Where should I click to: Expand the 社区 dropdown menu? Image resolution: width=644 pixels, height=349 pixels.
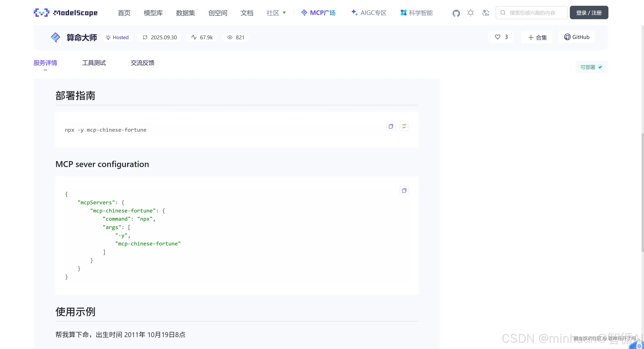click(276, 13)
